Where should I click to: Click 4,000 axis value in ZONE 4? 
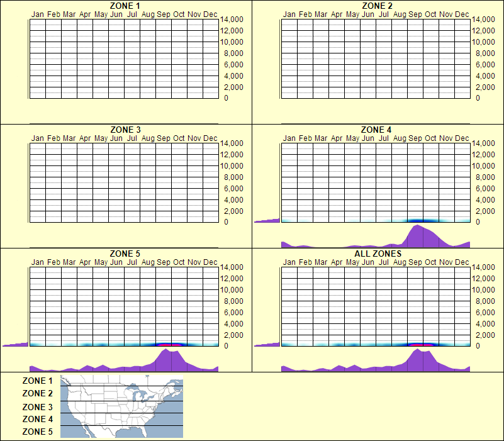click(x=485, y=200)
